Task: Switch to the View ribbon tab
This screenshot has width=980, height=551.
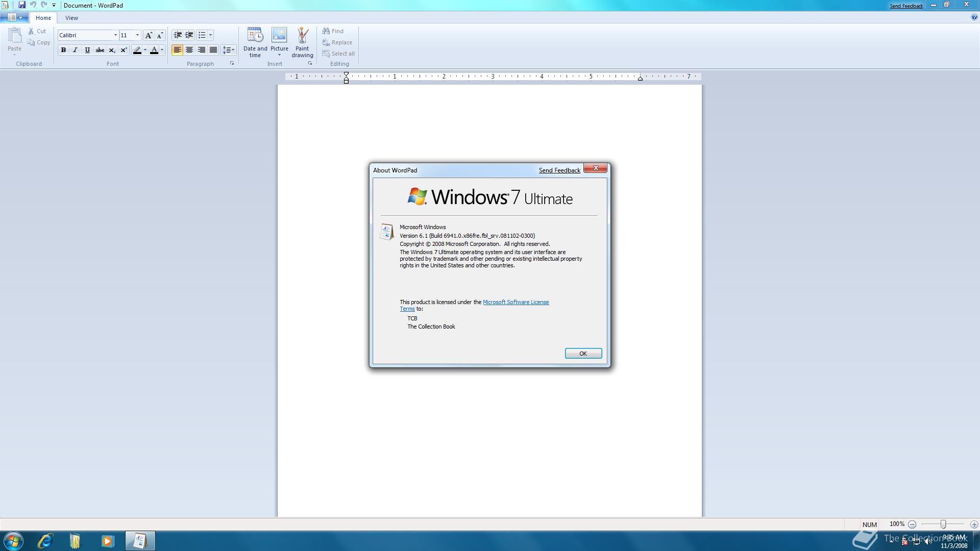Action: coord(71,18)
